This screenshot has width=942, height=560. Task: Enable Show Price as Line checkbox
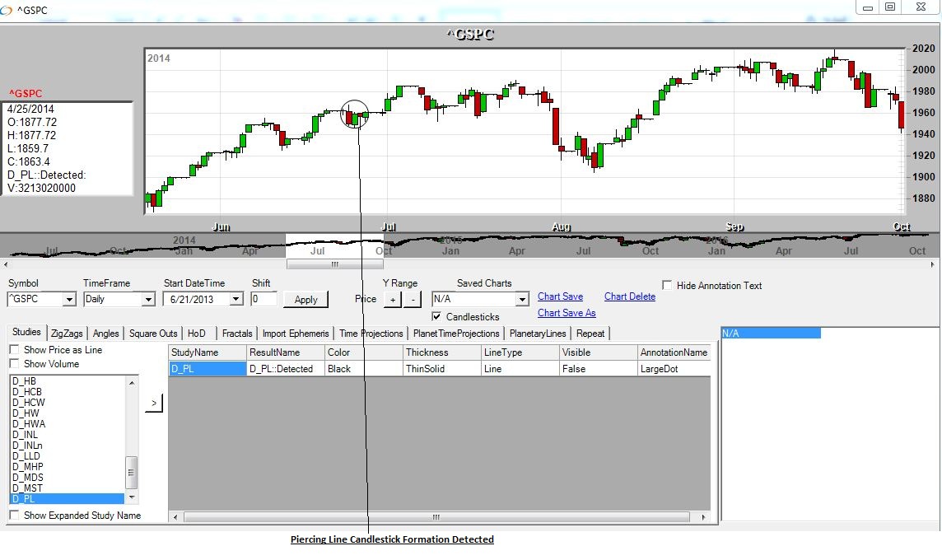click(15, 350)
